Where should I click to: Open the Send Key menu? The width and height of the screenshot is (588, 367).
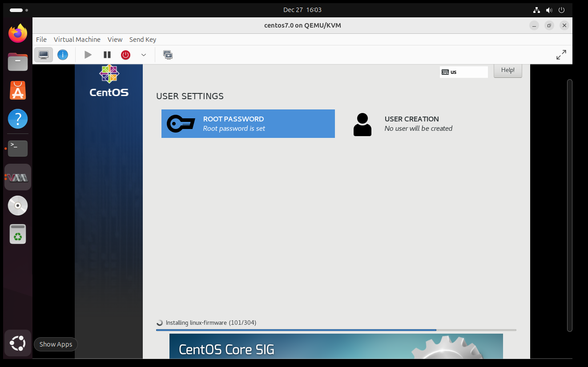coord(143,40)
